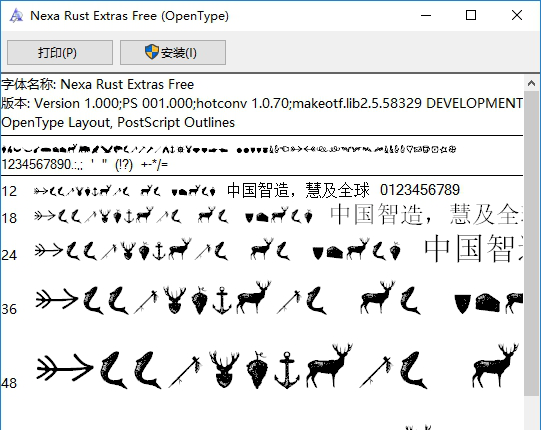Screen dimensions: 541x447
Task: Click the anchor glyph in the 24pt row
Action: coord(159,251)
